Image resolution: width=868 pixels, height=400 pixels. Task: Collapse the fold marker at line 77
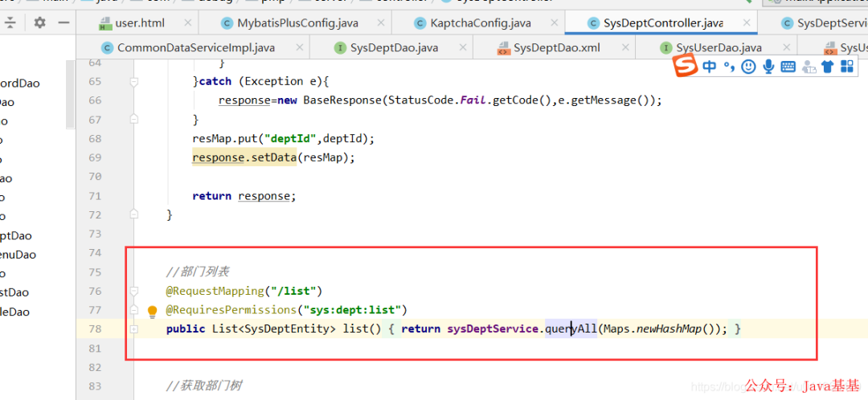click(x=133, y=309)
